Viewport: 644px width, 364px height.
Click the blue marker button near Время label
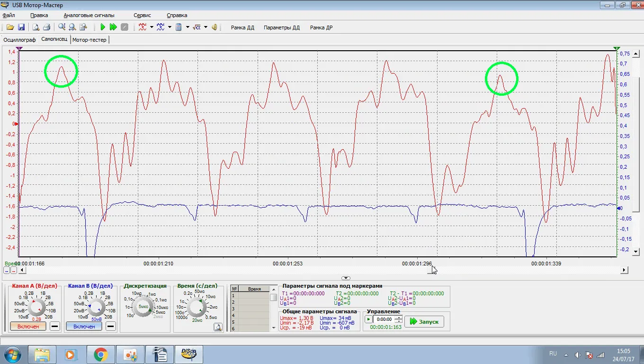(7, 270)
